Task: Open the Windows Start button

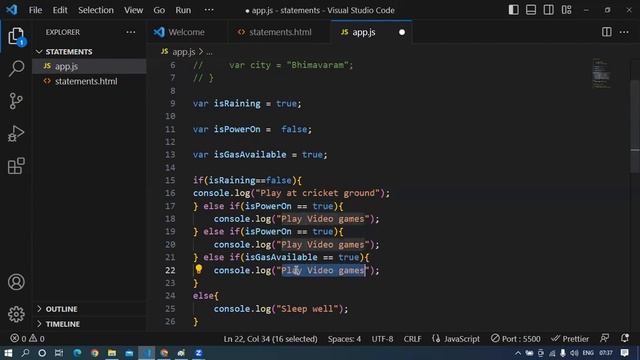Action: coord(8,353)
